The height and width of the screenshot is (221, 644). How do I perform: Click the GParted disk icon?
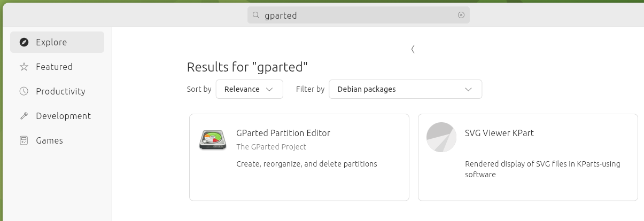click(213, 139)
